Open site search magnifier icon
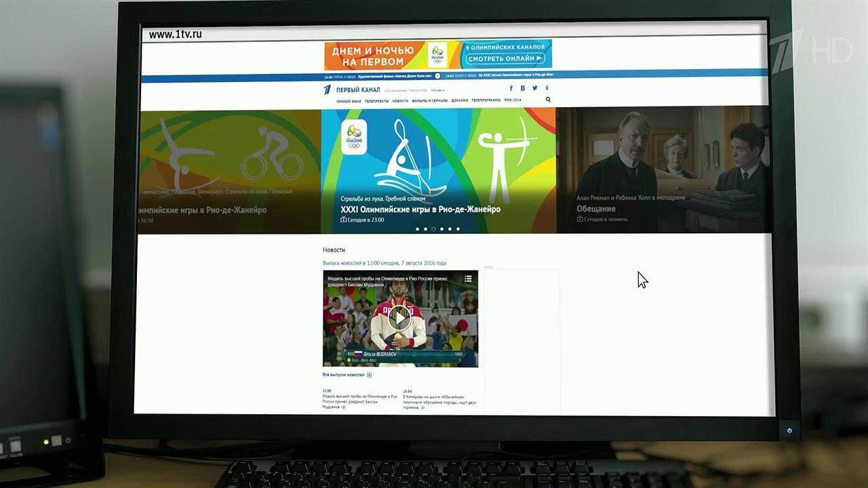Image resolution: width=868 pixels, height=488 pixels. coord(548,100)
